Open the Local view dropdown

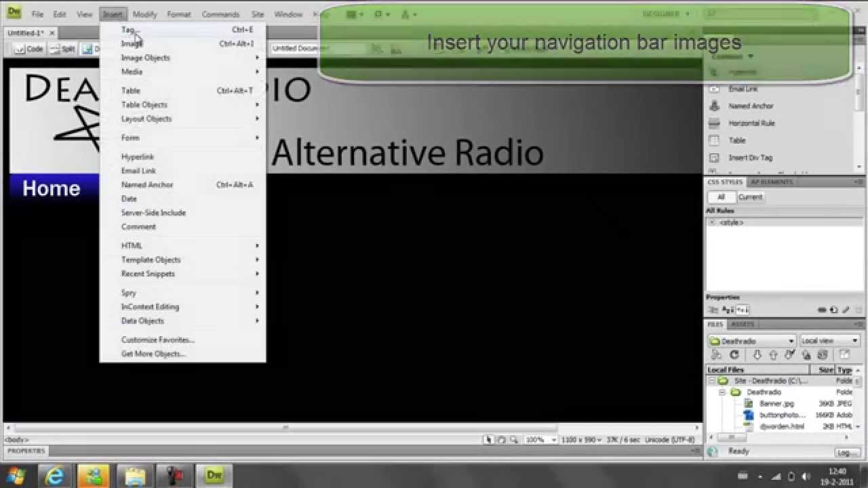(x=830, y=341)
